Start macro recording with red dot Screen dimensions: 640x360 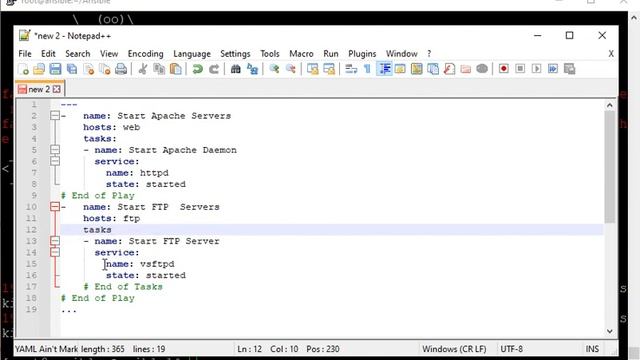(504, 69)
